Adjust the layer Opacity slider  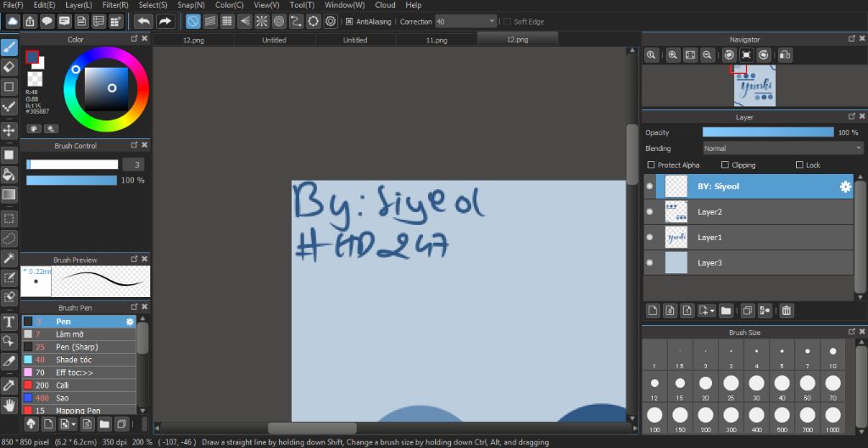[768, 132]
